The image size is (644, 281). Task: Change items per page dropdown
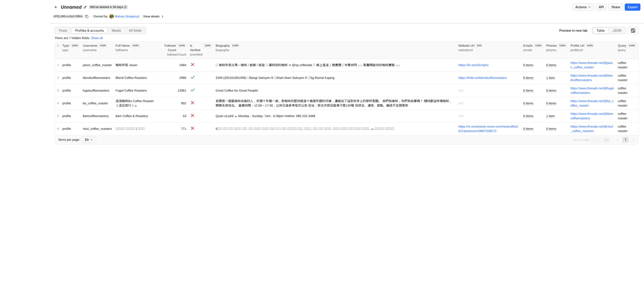point(89,140)
